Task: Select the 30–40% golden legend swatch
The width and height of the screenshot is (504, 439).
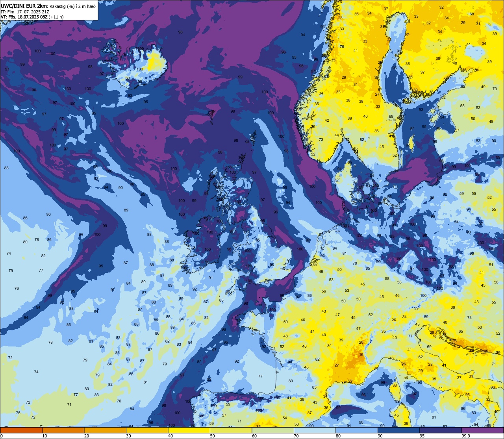Action: (147, 430)
